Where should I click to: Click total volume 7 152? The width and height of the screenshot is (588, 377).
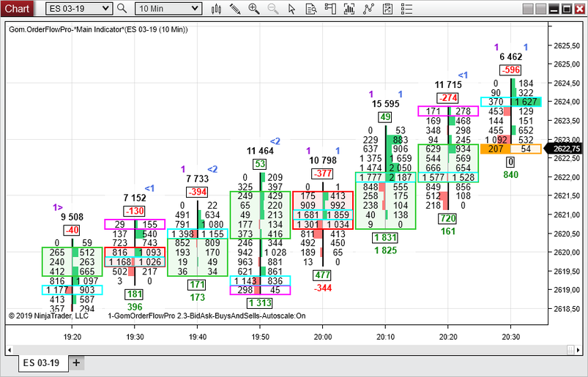tap(134, 198)
